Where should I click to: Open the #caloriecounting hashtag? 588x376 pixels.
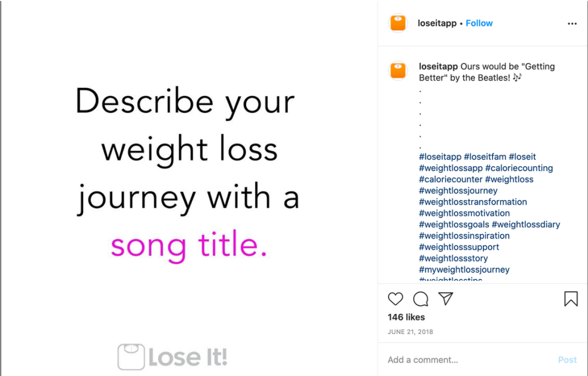click(x=519, y=168)
